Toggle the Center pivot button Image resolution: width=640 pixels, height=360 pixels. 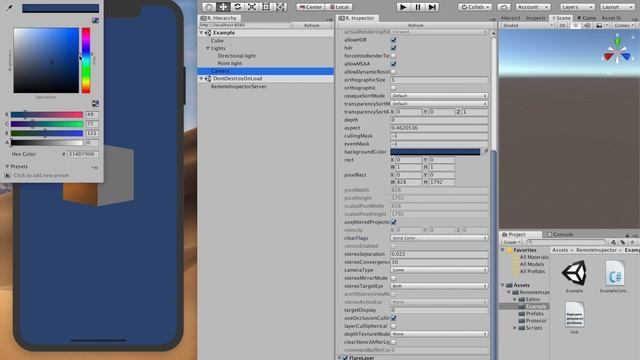click(x=311, y=7)
